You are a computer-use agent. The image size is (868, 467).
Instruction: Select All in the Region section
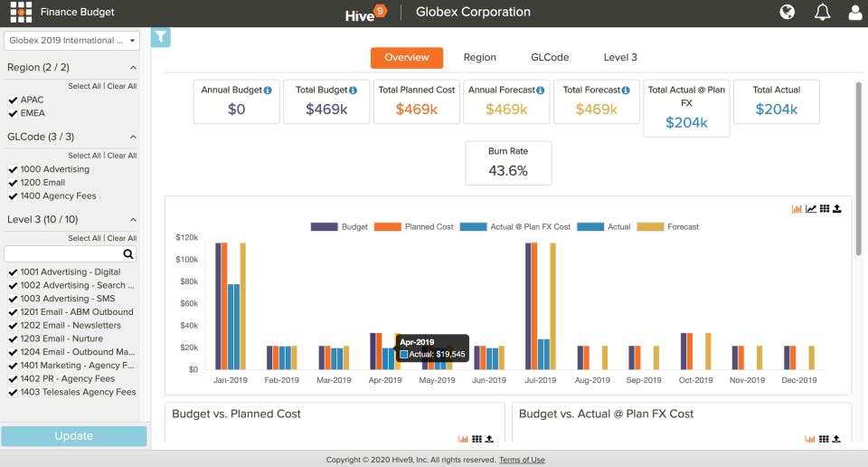(84, 86)
